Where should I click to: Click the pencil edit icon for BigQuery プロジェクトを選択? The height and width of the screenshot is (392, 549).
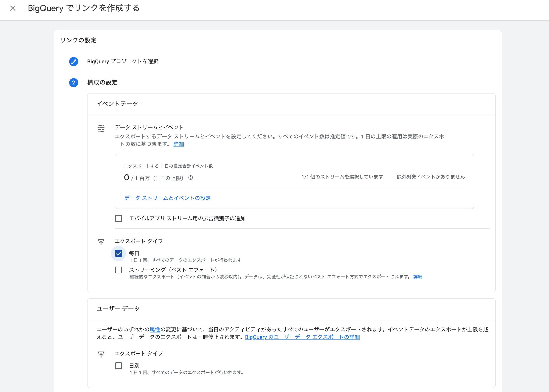pos(74,62)
